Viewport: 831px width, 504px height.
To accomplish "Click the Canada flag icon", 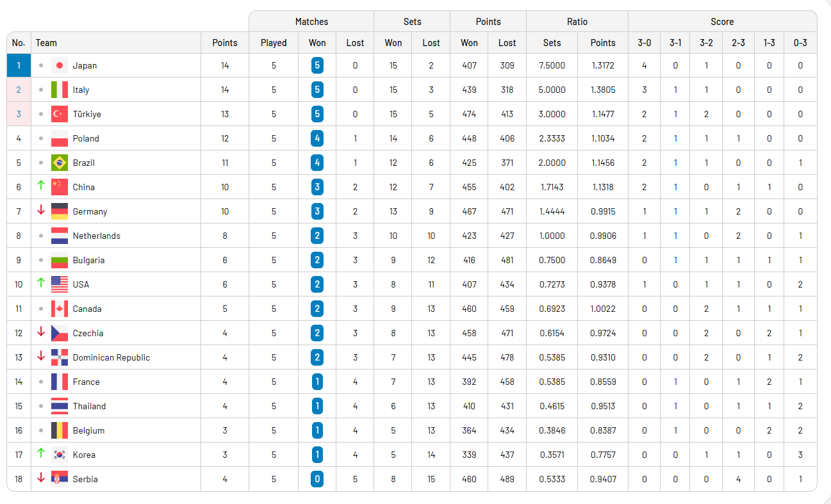I will click(x=60, y=309).
